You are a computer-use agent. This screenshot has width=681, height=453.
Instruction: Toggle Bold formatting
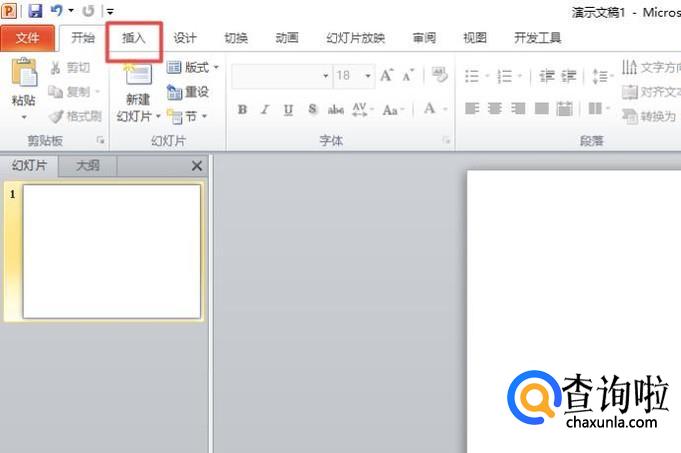(x=243, y=110)
